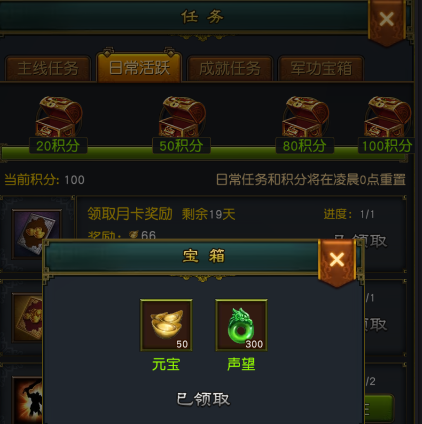
Task: Open the 100积分 treasure chest
Action: 388,117
